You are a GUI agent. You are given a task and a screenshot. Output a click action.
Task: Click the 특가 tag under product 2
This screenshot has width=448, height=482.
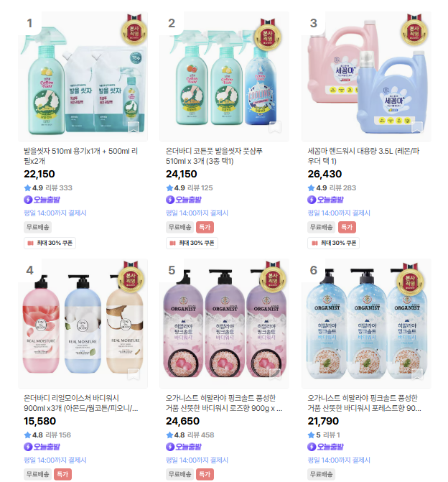tap(205, 228)
